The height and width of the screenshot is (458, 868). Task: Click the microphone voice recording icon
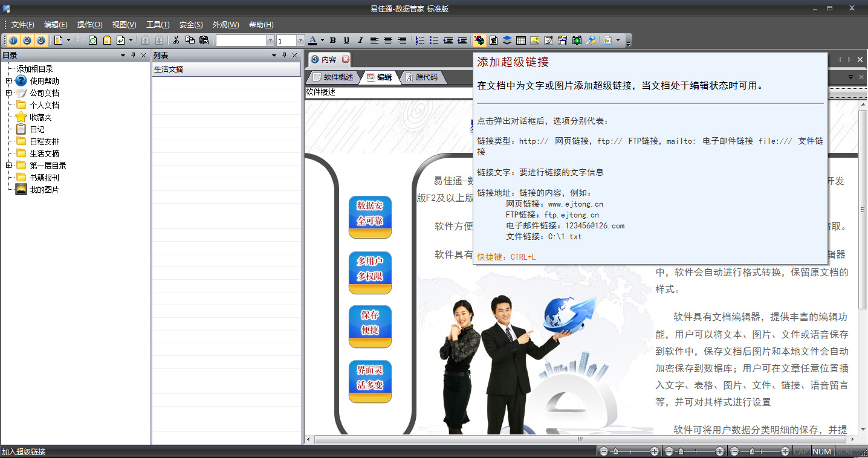click(x=591, y=40)
